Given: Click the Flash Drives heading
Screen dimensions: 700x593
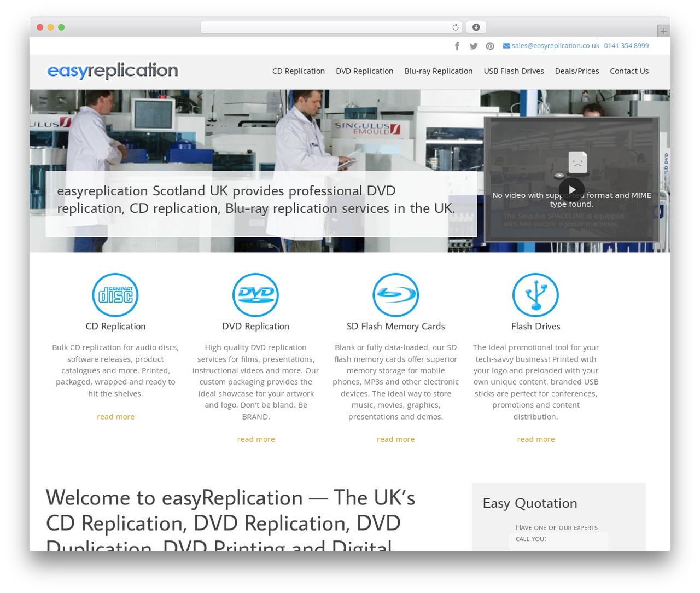Looking at the screenshot, I should coord(535,327).
